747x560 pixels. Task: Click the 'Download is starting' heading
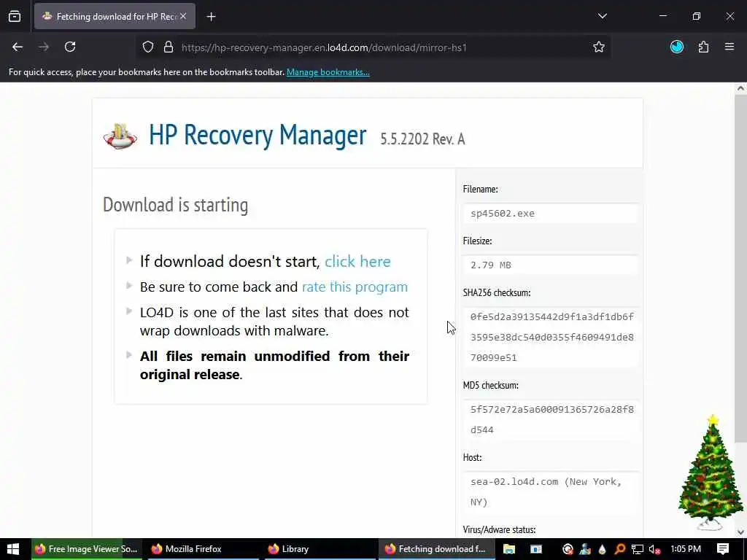175,205
